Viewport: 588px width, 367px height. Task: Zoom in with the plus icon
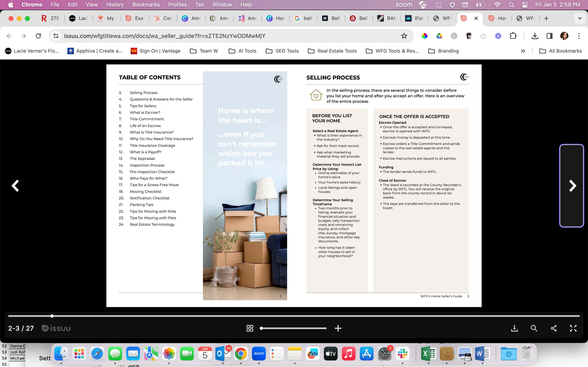338,328
